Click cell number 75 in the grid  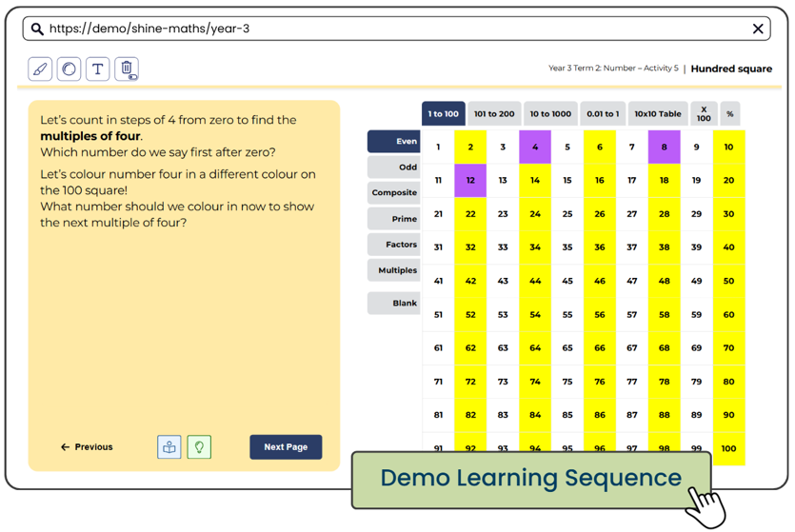pos(567,382)
